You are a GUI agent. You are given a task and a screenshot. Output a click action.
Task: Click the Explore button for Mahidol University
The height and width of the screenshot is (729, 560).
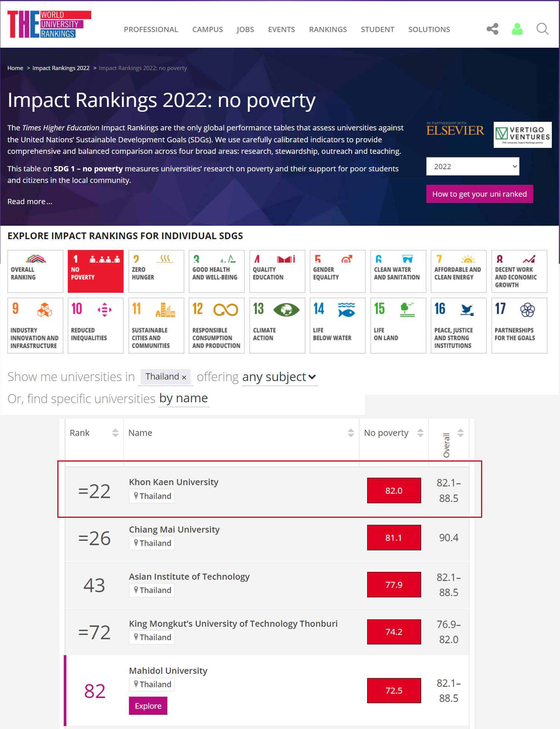point(148,706)
